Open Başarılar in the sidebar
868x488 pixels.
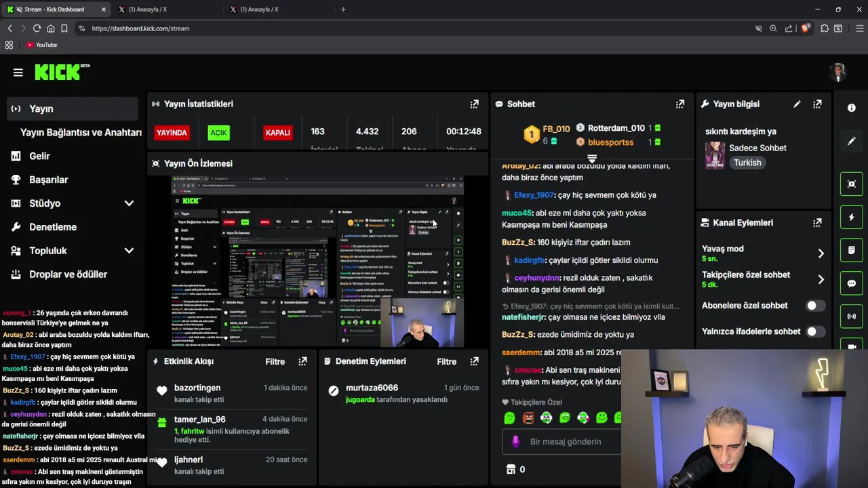click(x=48, y=180)
